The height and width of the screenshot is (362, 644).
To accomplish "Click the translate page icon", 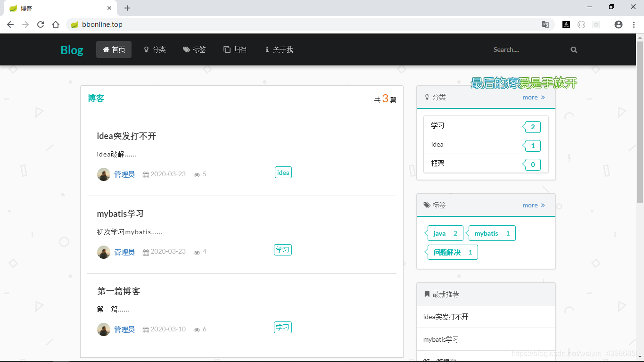I will point(545,25).
